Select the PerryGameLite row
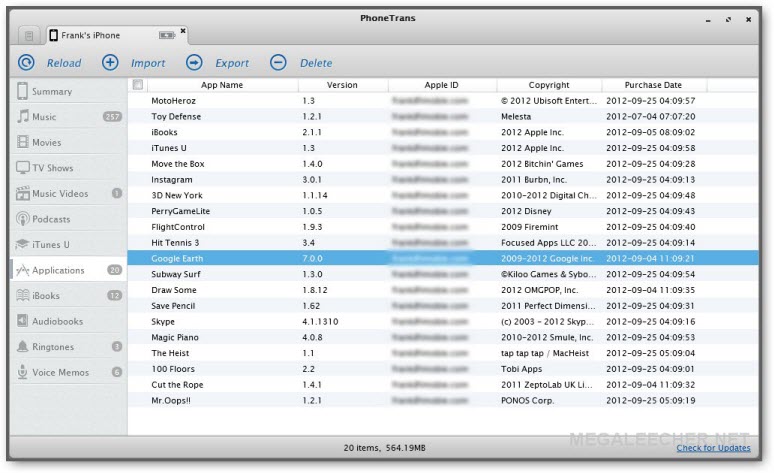Image resolution: width=774 pixels, height=473 pixels. pos(443,211)
